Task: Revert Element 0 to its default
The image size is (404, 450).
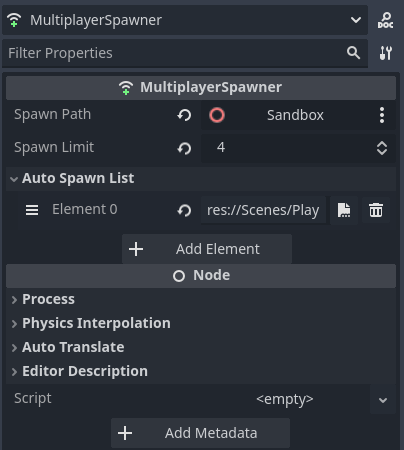Action: [184, 210]
